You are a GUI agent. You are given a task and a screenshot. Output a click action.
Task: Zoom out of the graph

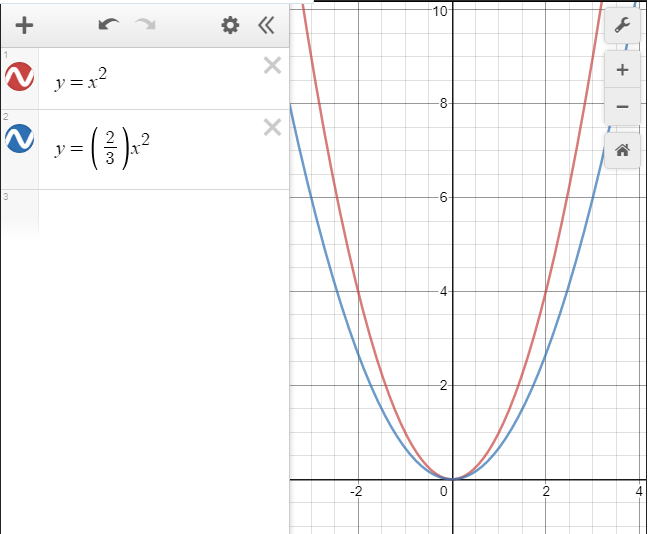coord(622,107)
